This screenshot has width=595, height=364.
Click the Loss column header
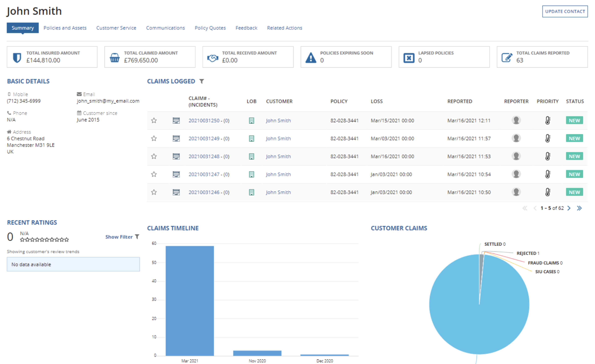pyautogui.click(x=377, y=101)
